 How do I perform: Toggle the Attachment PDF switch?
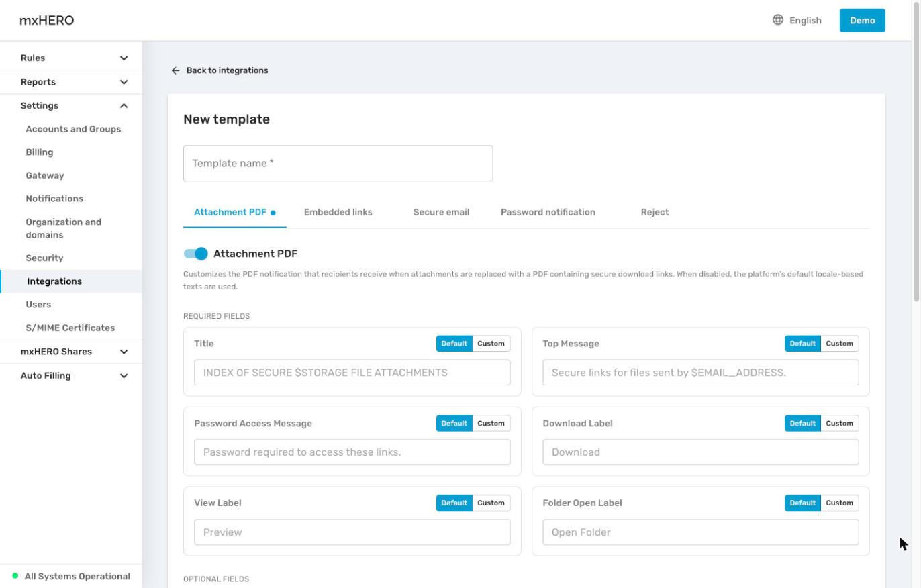(x=196, y=254)
